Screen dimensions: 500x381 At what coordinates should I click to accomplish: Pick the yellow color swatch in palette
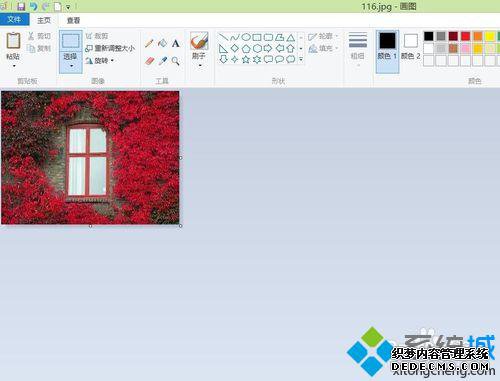click(490, 36)
